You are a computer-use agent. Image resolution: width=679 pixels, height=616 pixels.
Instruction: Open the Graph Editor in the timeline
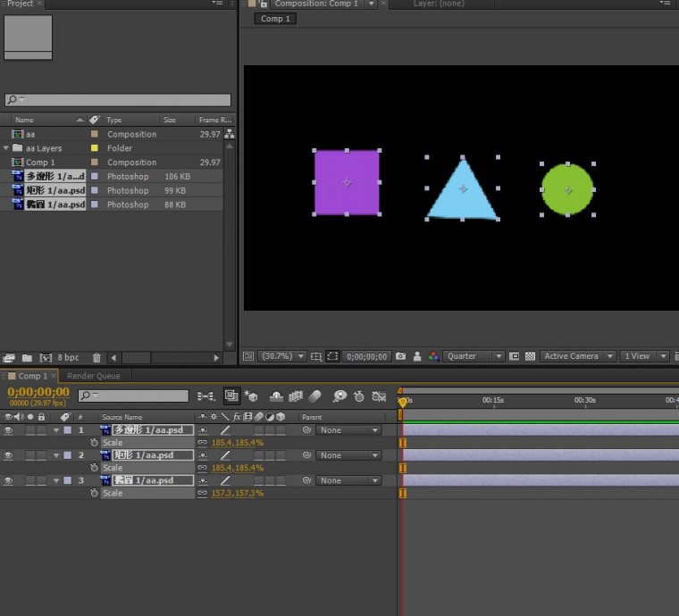coord(379,396)
